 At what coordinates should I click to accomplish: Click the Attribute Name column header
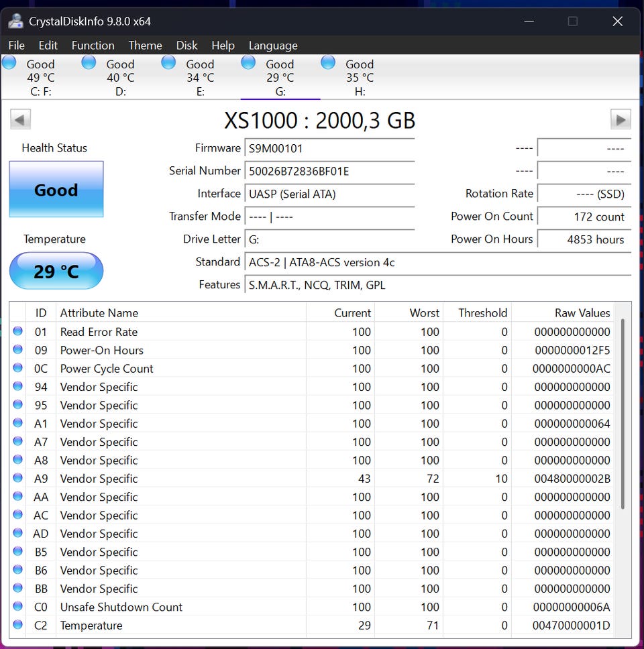tap(181, 313)
